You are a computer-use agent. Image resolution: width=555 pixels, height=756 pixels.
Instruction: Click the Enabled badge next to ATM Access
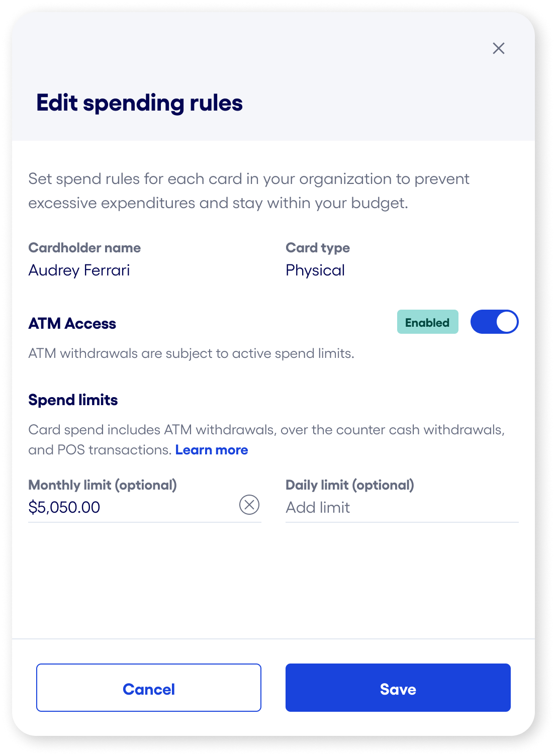[x=427, y=322]
